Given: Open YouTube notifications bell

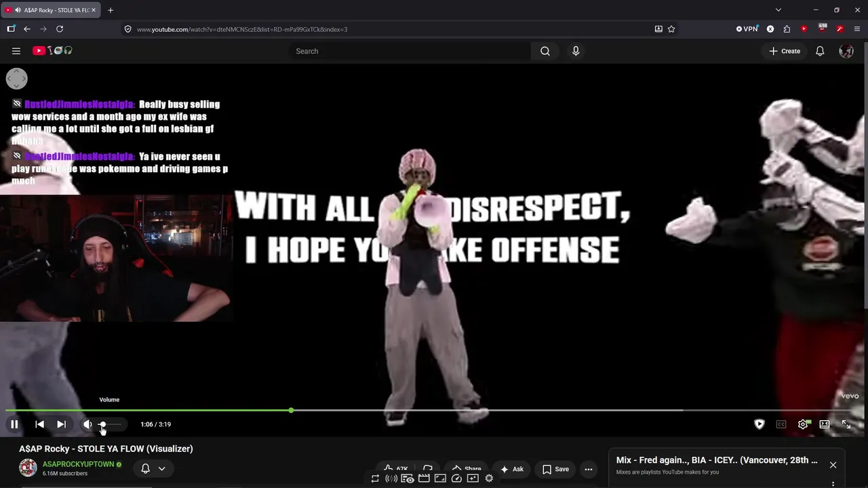Looking at the screenshot, I should 820,51.
